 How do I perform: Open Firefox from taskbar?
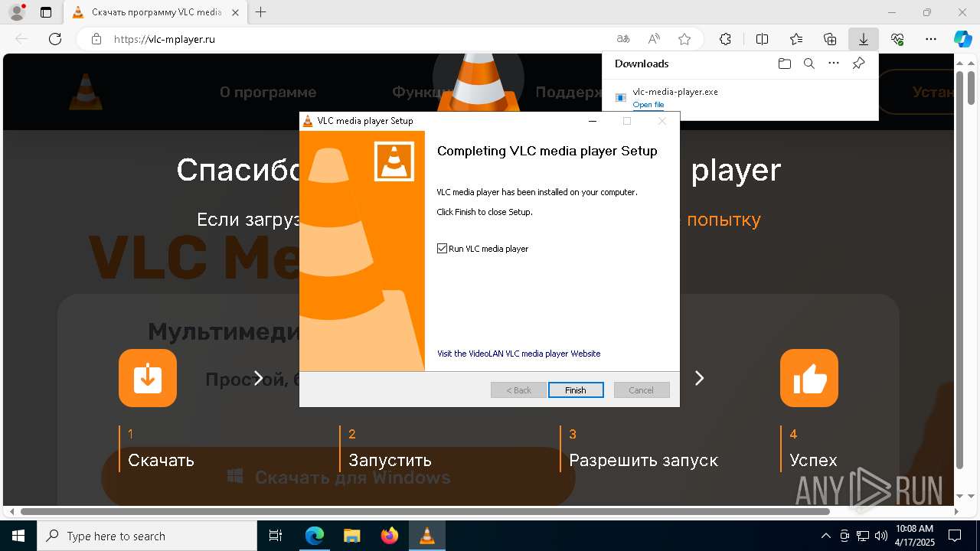pyautogui.click(x=389, y=536)
